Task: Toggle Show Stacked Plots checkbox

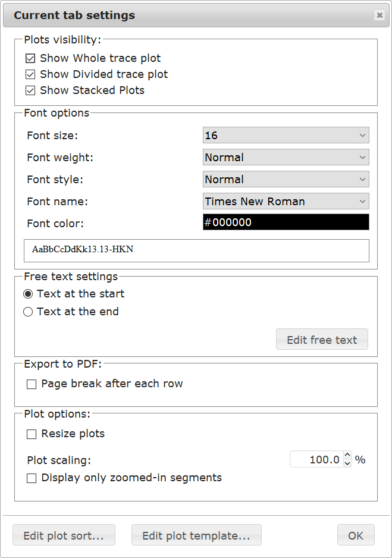Action: click(30, 90)
